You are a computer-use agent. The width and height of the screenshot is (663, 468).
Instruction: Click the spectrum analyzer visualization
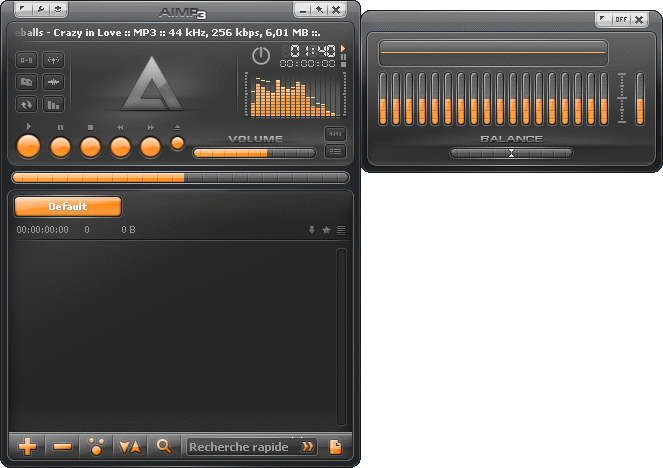coord(295,95)
